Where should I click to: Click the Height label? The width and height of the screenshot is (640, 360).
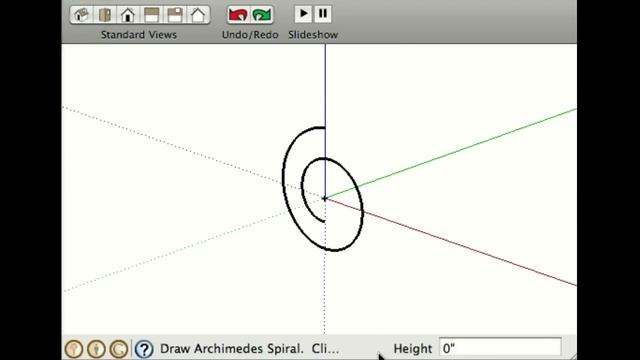(x=413, y=349)
